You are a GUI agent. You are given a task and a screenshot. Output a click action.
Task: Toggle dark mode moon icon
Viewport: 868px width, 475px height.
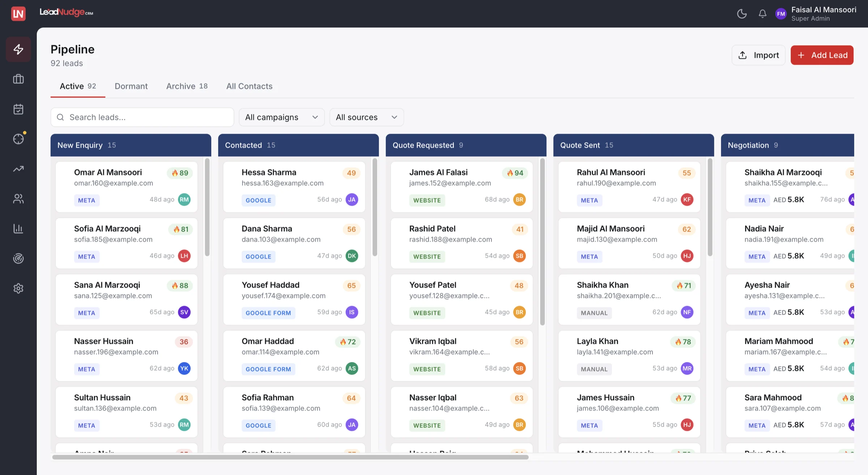click(742, 14)
